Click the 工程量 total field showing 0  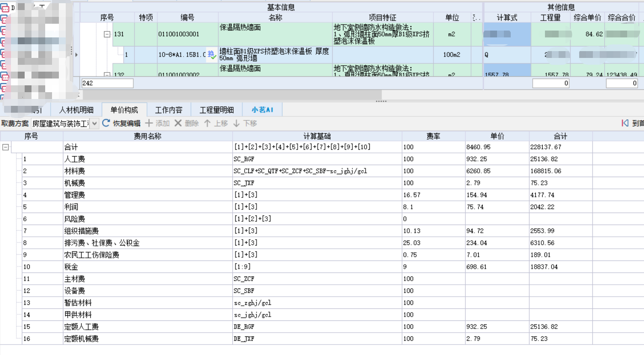[x=551, y=84]
